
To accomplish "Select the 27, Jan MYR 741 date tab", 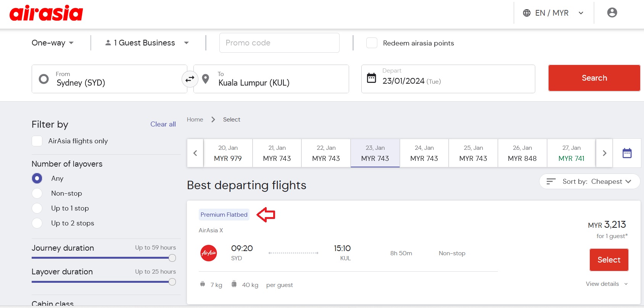I will tap(571, 153).
